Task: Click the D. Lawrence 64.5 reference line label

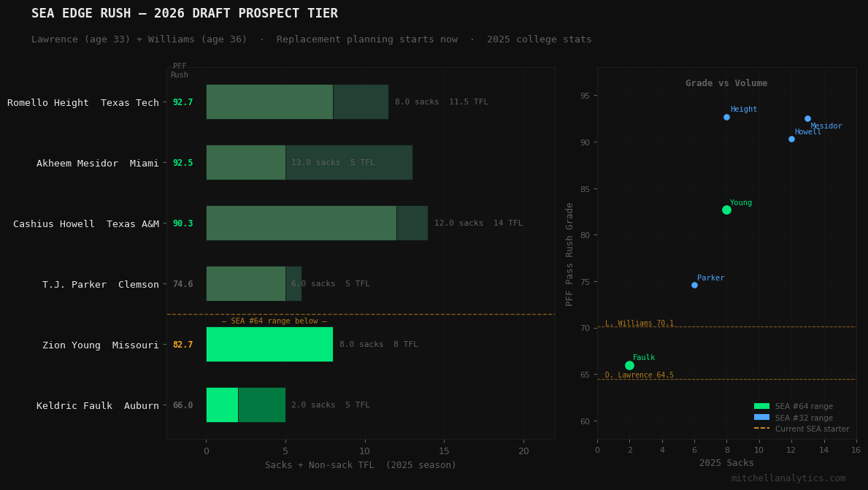Action: (640, 375)
